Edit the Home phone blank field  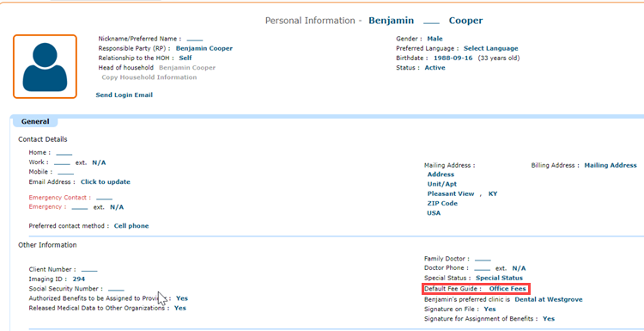(x=64, y=153)
